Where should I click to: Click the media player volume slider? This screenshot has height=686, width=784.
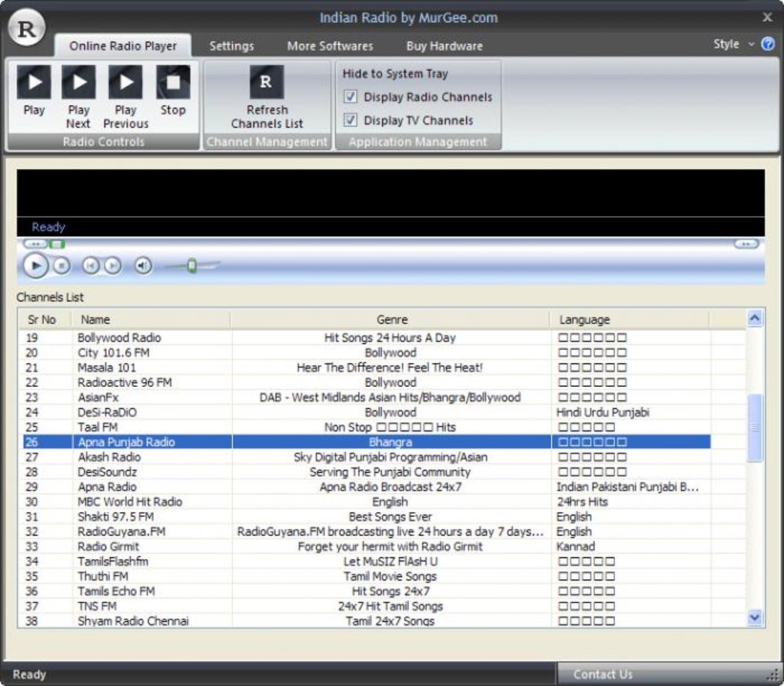(192, 265)
